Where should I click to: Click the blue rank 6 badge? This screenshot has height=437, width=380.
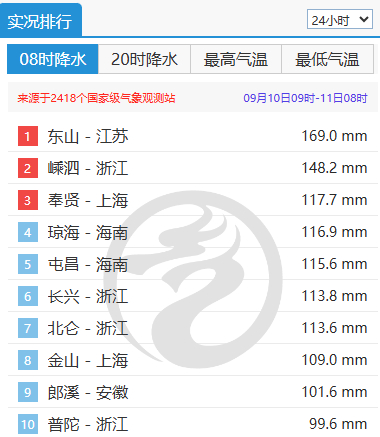(28, 296)
